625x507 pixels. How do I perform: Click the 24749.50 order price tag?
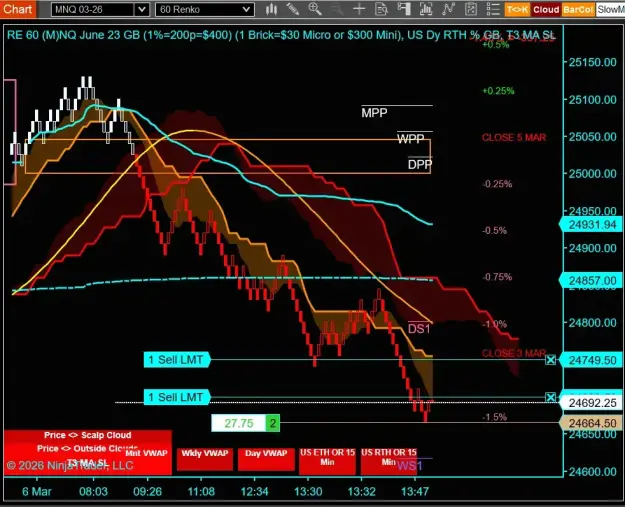592,360
